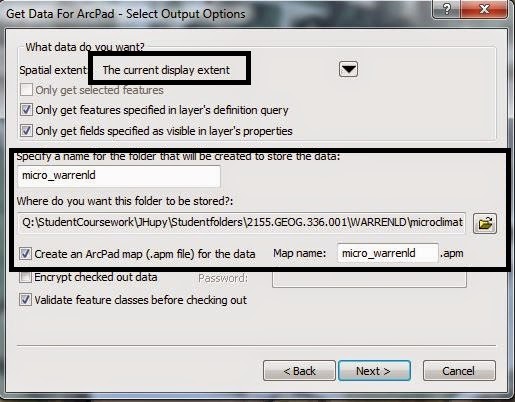Image resolution: width=515 pixels, height=402 pixels.
Task: Click the folder name field micro_warrenld
Action: click(119, 176)
